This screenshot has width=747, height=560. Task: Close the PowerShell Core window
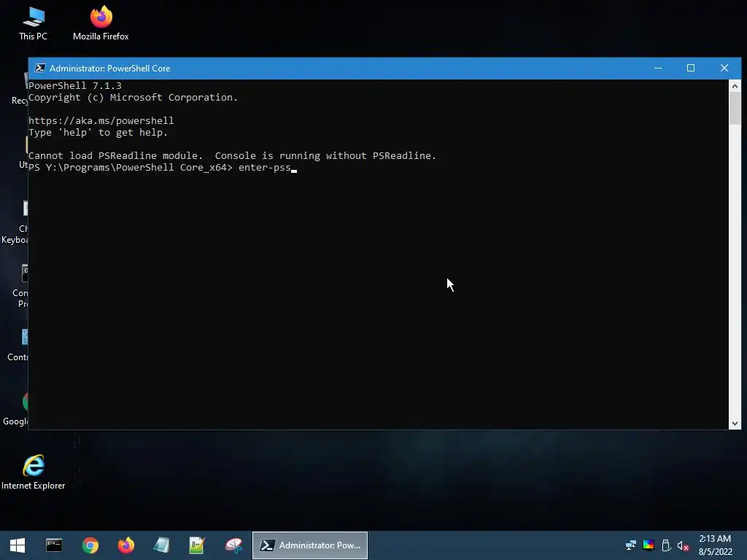[x=724, y=68]
